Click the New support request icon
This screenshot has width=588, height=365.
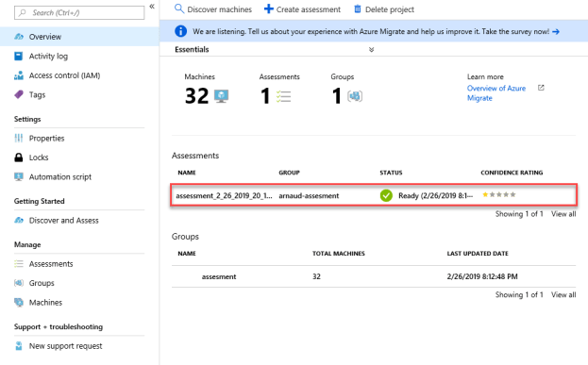pos(19,346)
